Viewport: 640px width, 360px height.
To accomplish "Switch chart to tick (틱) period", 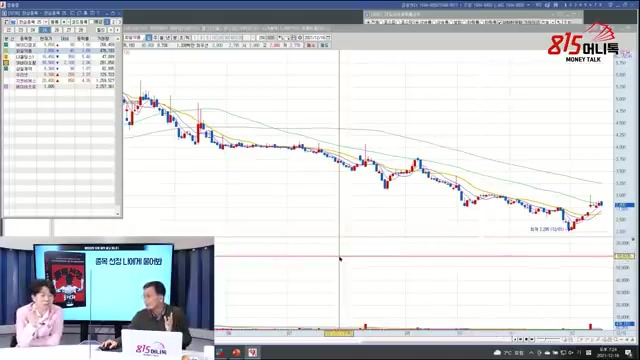I will pyautogui.click(x=187, y=38).
